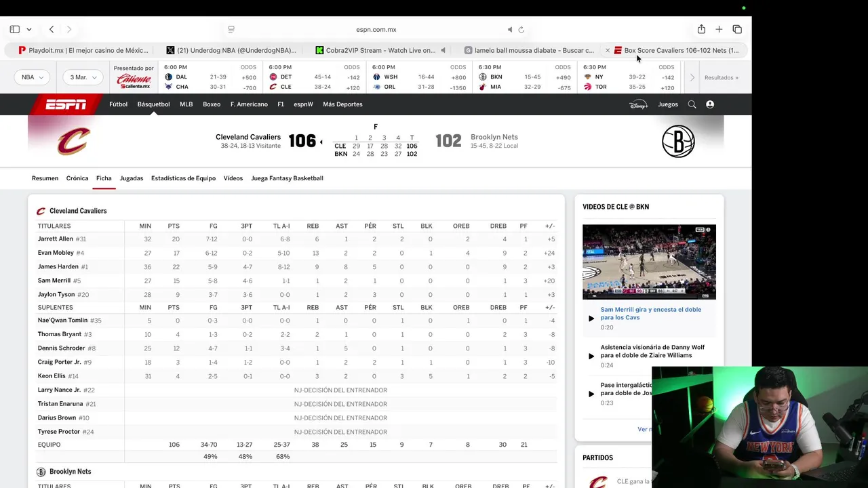Open the Safari share icon
This screenshot has height=488, width=868.
click(x=701, y=29)
